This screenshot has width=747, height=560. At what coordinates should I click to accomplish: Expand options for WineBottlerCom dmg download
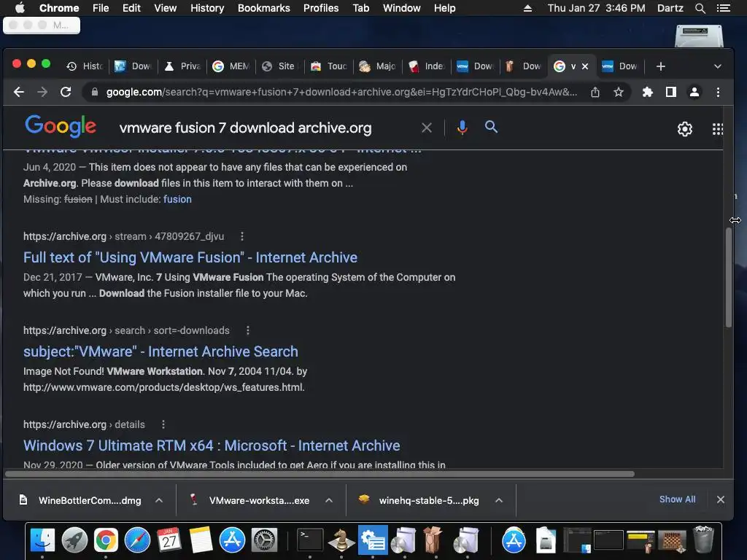point(159,500)
